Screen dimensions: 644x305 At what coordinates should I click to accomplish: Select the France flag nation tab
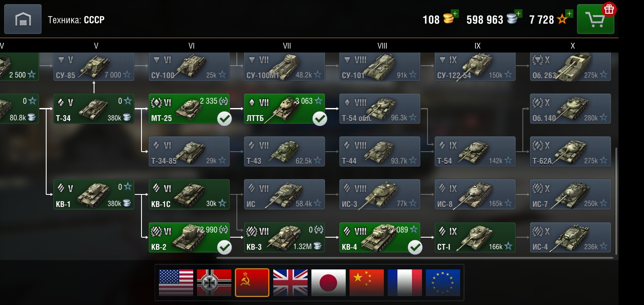(405, 283)
